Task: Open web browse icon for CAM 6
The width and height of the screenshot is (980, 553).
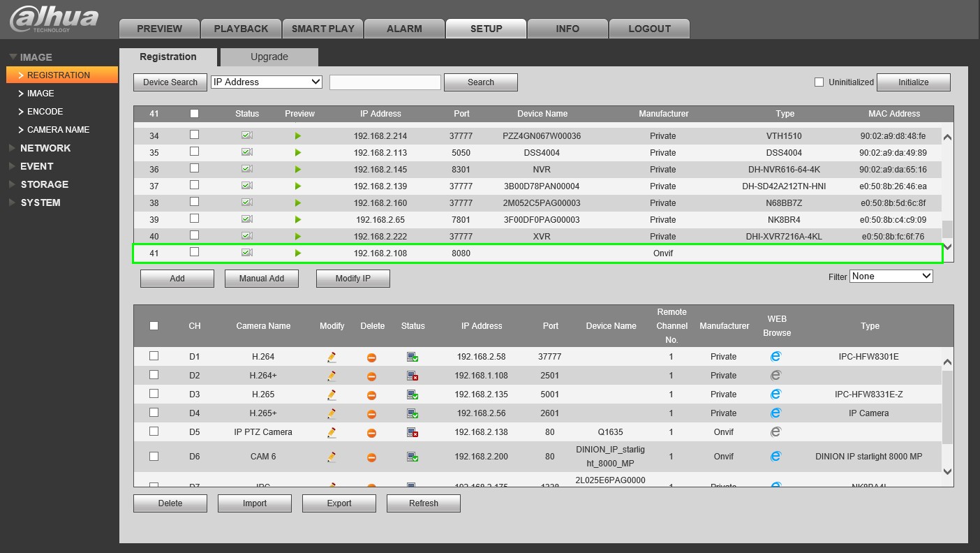Action: tap(775, 456)
